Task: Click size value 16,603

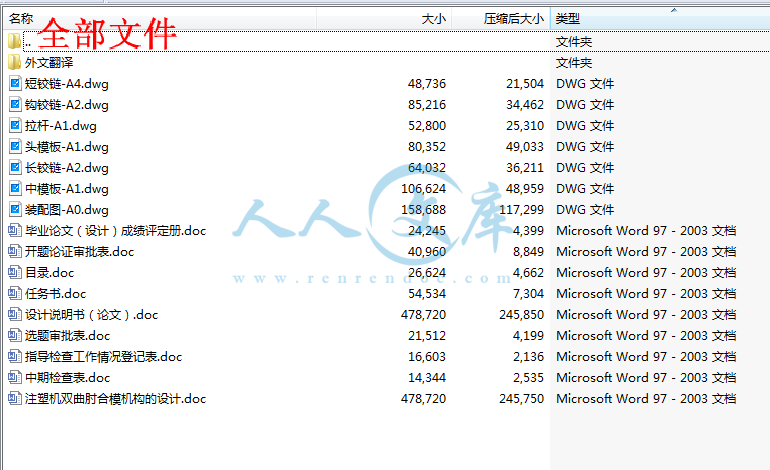Action: (x=427, y=357)
